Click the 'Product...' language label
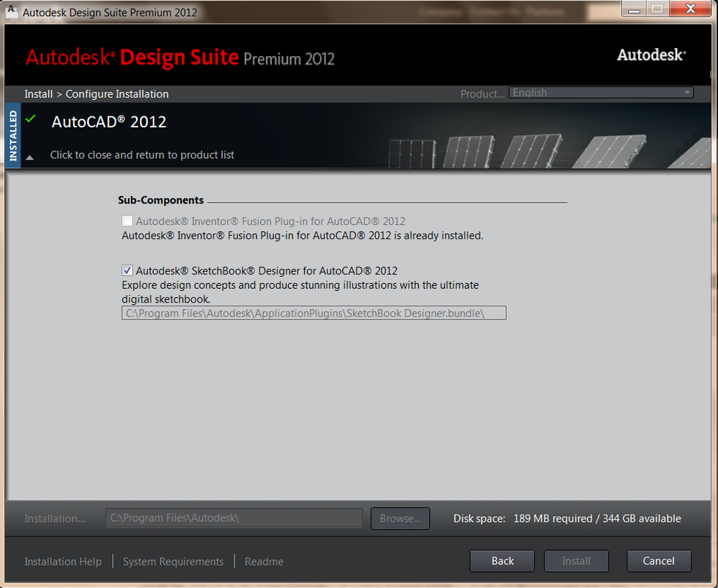This screenshot has width=718, height=588. 483,94
